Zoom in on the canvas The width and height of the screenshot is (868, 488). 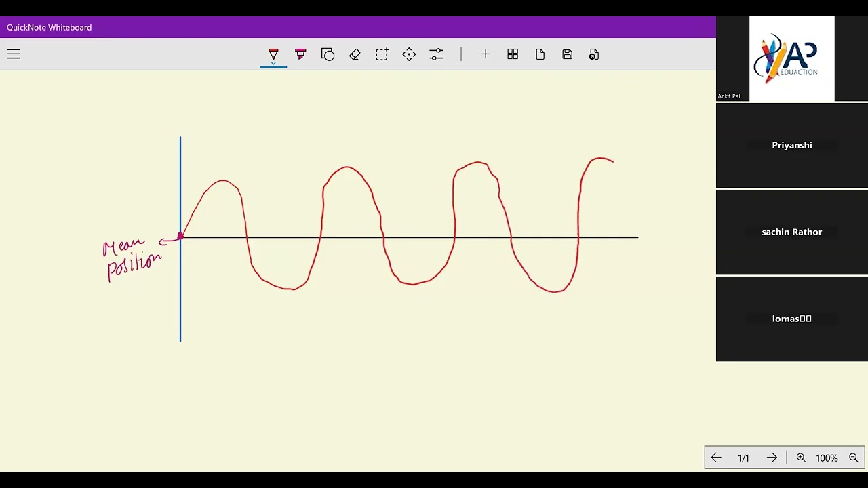pos(801,458)
